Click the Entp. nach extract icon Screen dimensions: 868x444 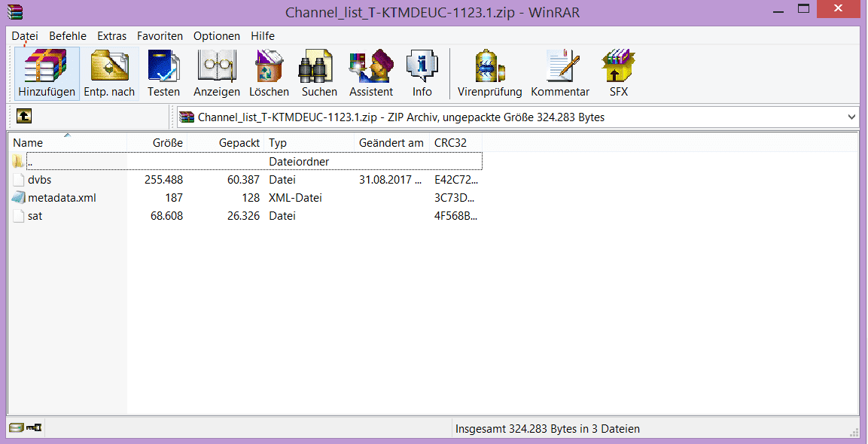click(x=109, y=73)
